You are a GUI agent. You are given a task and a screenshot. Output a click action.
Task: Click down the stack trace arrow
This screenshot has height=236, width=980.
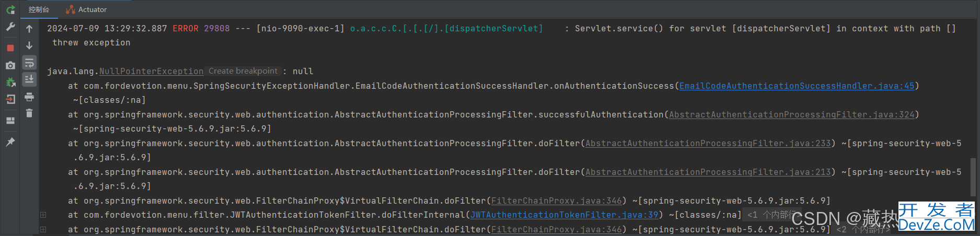click(x=29, y=45)
